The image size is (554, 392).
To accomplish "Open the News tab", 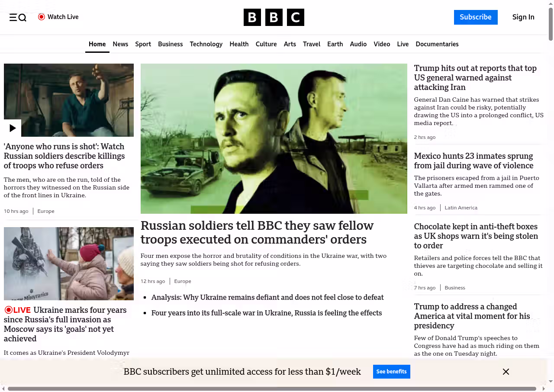I will click(120, 44).
